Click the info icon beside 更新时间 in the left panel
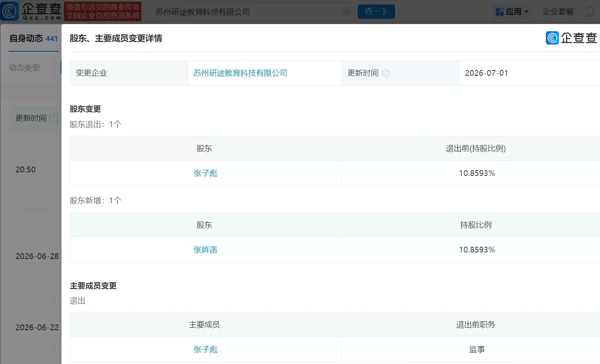 tap(53, 118)
